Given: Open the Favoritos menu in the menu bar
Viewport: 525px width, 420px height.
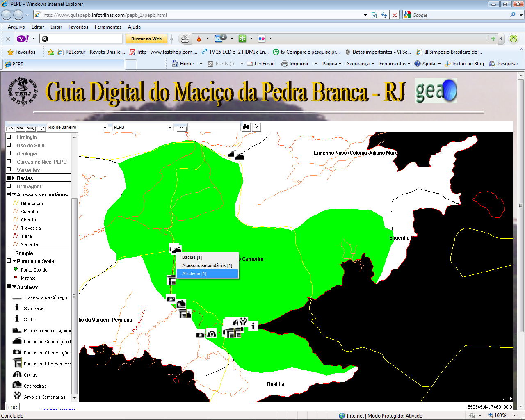Looking at the screenshot, I should [x=78, y=27].
